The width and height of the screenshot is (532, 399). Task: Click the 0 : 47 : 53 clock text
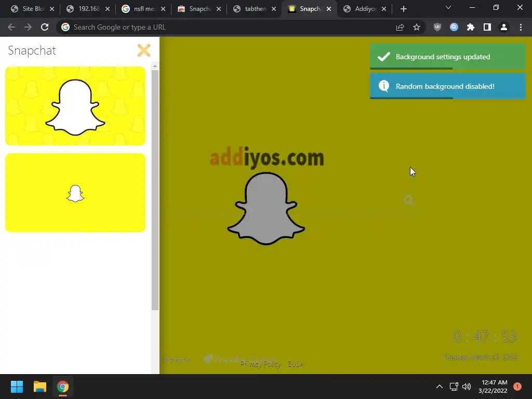(x=485, y=337)
